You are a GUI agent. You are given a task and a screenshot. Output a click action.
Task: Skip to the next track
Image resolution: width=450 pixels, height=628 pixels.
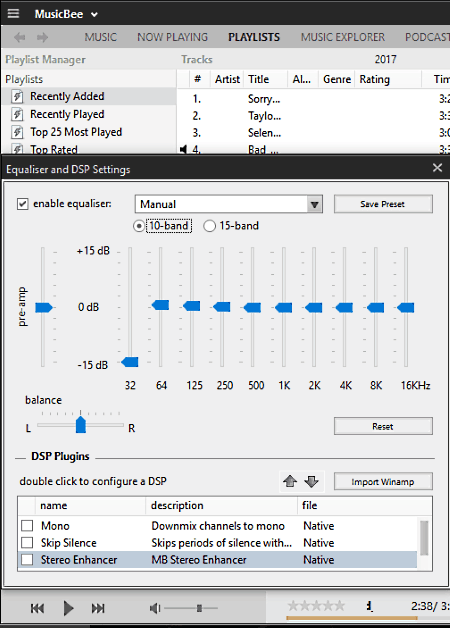click(98, 608)
